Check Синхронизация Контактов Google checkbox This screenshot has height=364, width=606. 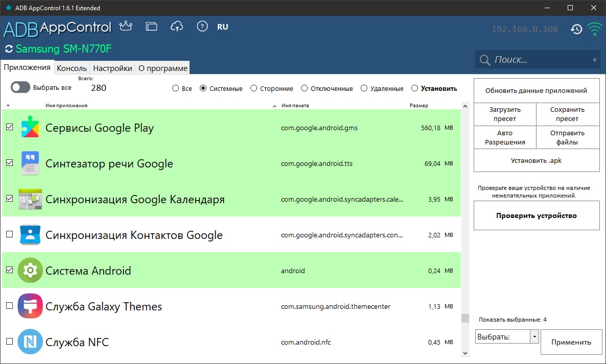point(10,234)
